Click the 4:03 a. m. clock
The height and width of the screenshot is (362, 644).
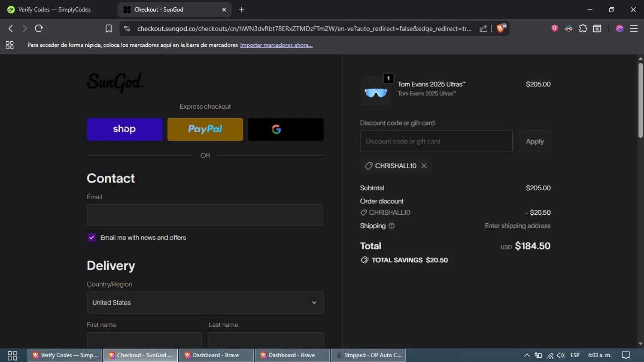point(600,355)
